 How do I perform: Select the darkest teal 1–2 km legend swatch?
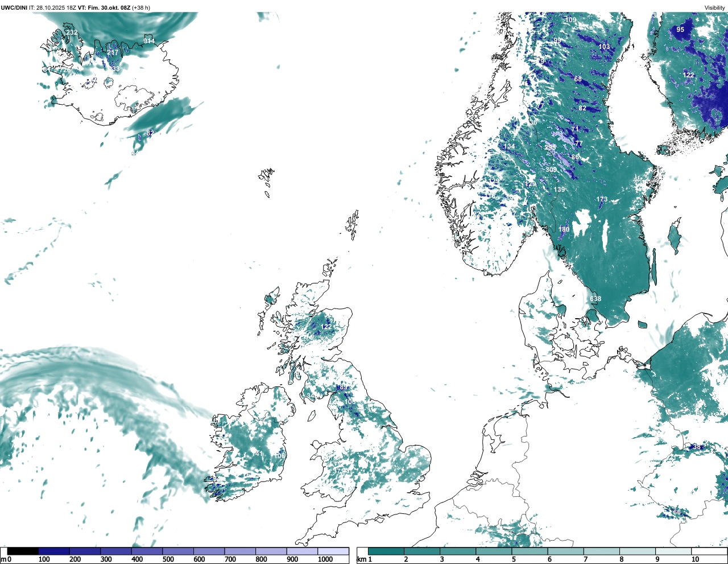386,551
